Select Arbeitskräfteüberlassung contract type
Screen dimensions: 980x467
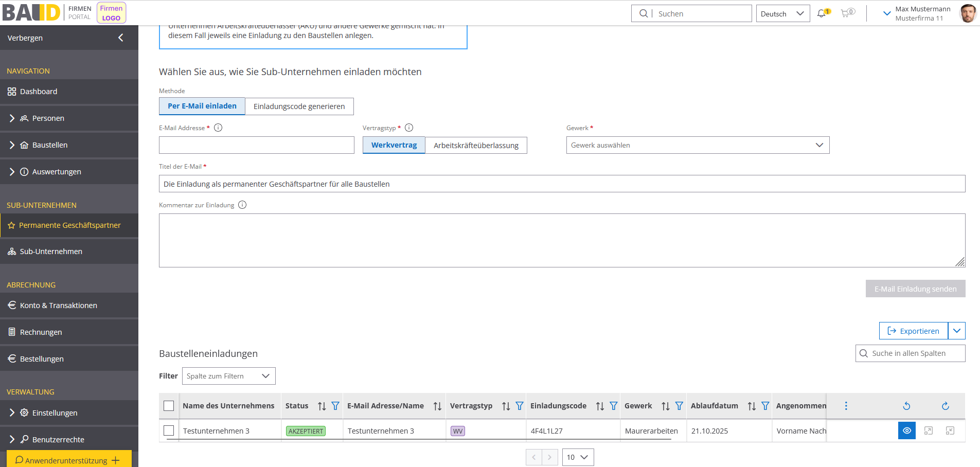pos(476,145)
